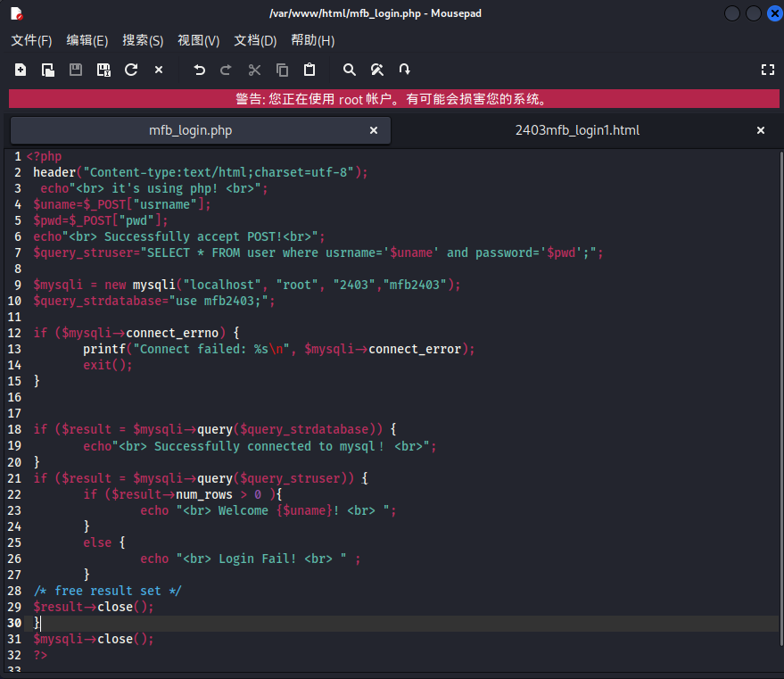Click the "Login Fail!" echo line

[x=250, y=558]
